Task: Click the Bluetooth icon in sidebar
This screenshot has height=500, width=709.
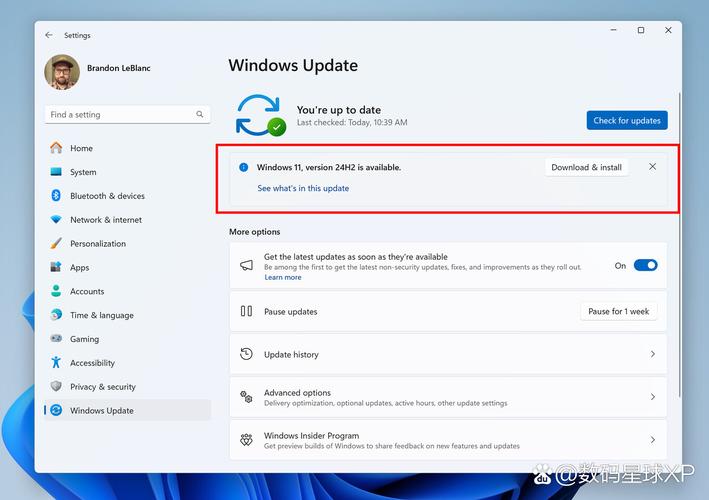Action: (x=56, y=195)
